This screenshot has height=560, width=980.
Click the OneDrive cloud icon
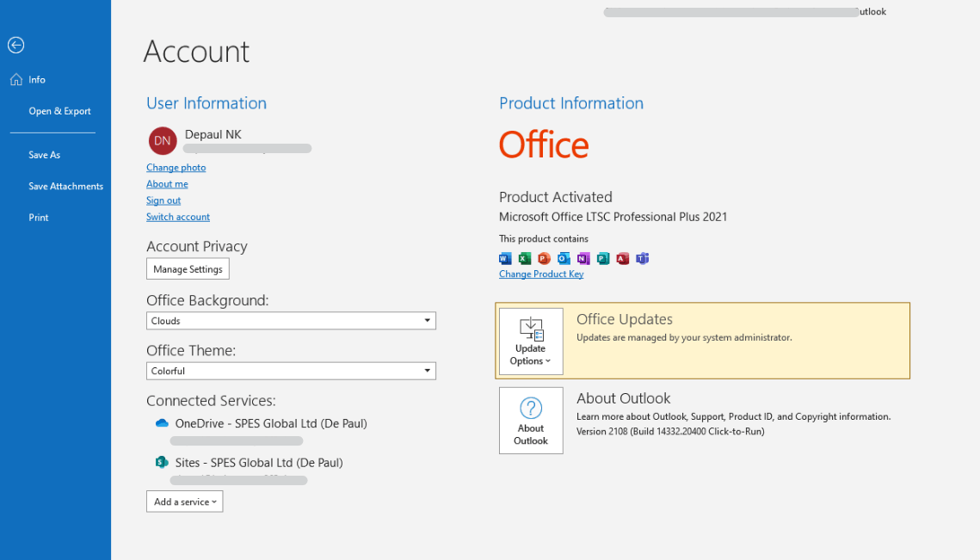click(162, 423)
